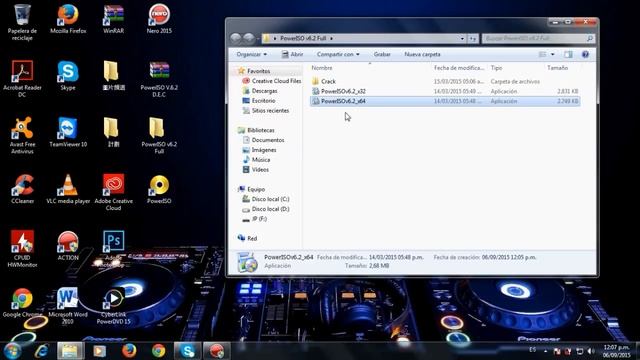Open Disco local (D:) drive
This screenshot has height=360, width=640.
tap(266, 209)
